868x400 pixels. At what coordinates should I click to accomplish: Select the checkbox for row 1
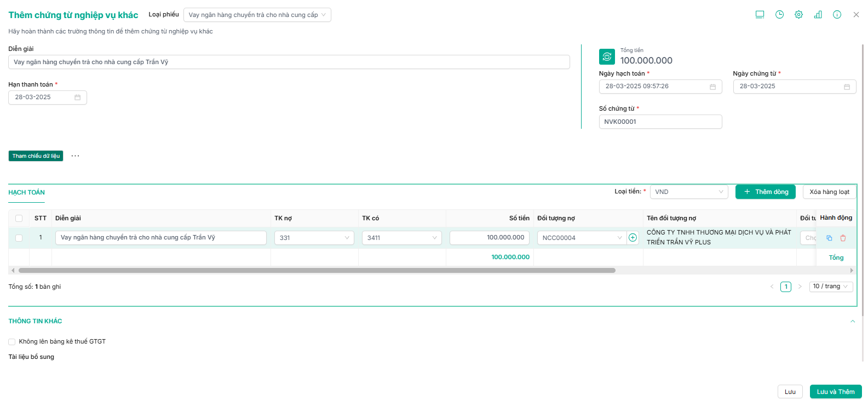pyautogui.click(x=19, y=238)
